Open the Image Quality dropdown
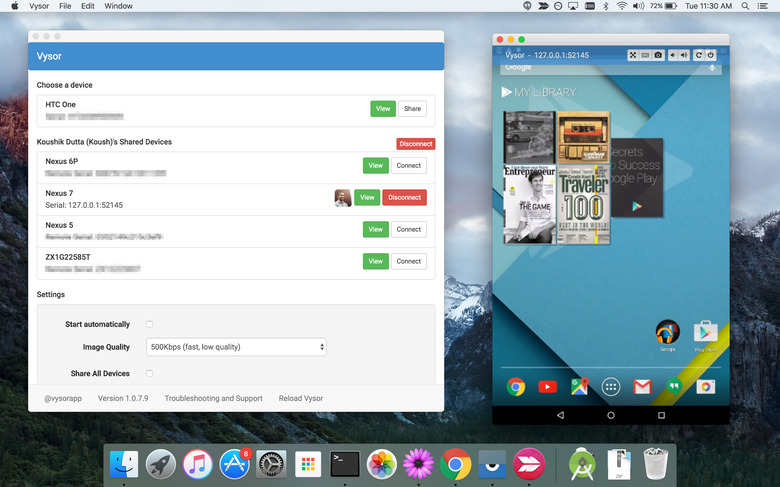Image resolution: width=780 pixels, height=487 pixels. click(x=236, y=347)
